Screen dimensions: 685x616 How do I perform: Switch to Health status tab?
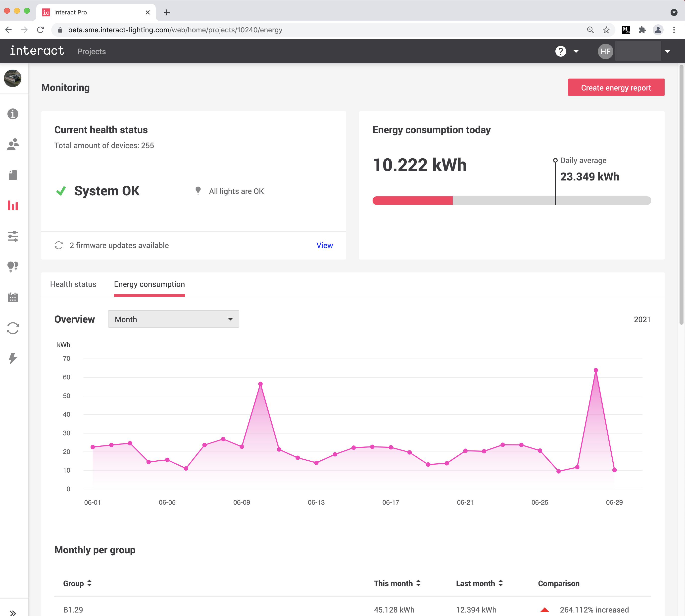click(73, 284)
